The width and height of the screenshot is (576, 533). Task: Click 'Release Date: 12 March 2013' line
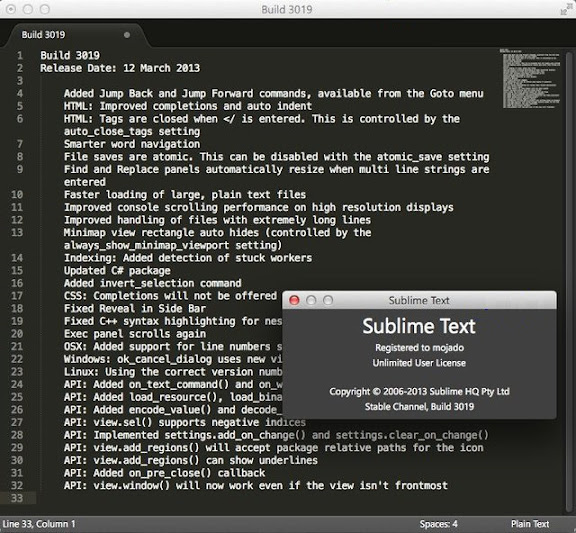[x=120, y=68]
